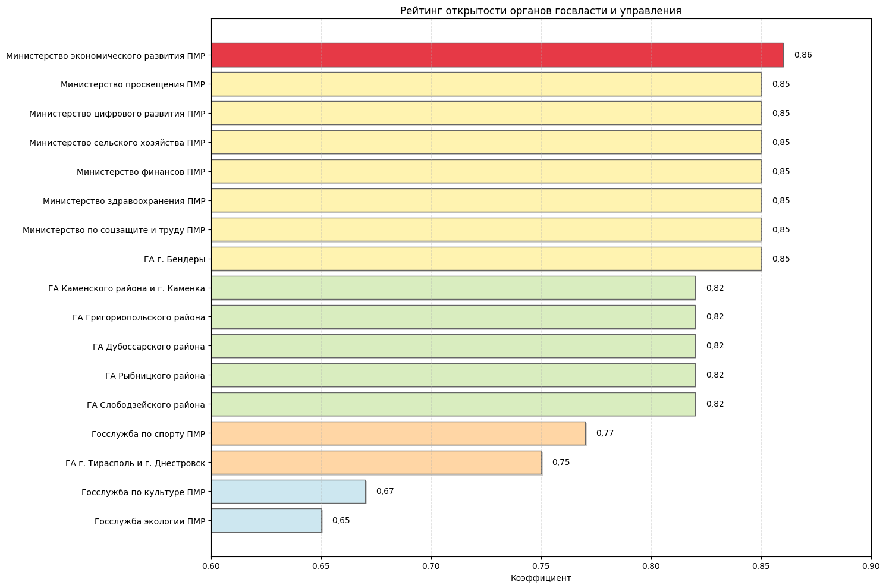Click the ГА г. Бендеры bar
Screen dimensions: 886x588
pyautogui.click(x=486, y=259)
